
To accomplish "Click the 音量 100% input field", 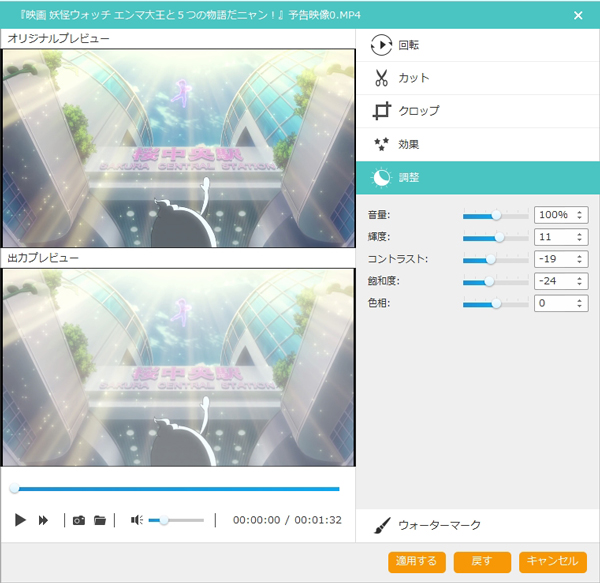I will point(561,215).
